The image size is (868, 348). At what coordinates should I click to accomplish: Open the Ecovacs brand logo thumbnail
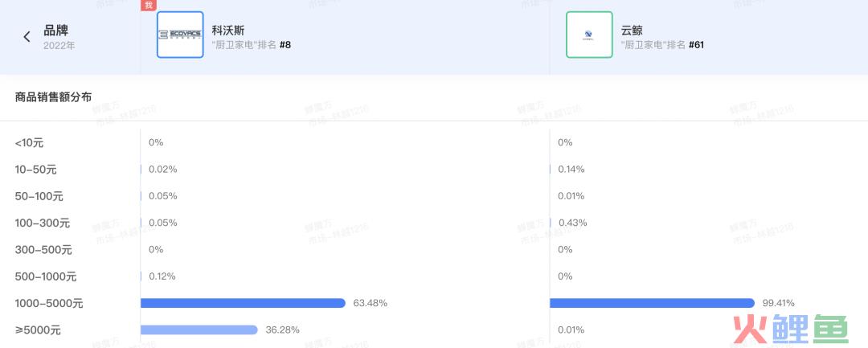[180, 35]
